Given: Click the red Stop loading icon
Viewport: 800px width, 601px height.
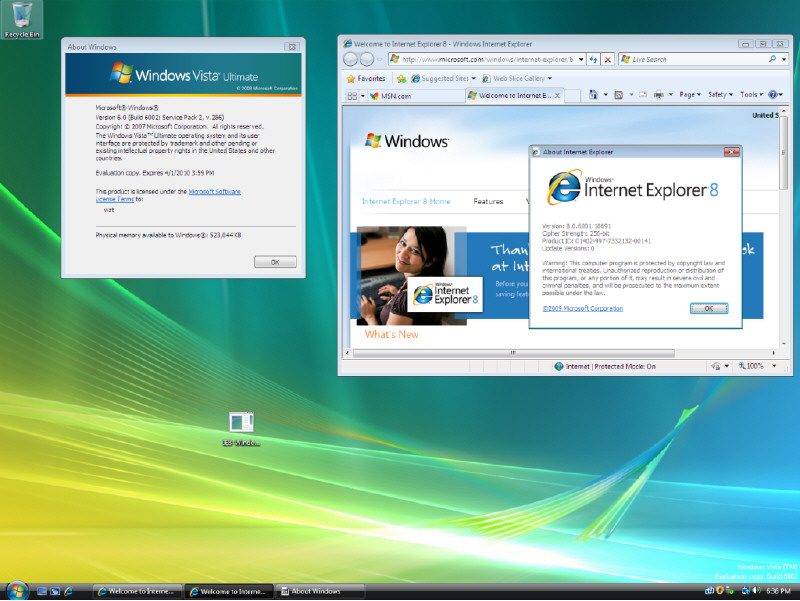Looking at the screenshot, I should (x=607, y=60).
